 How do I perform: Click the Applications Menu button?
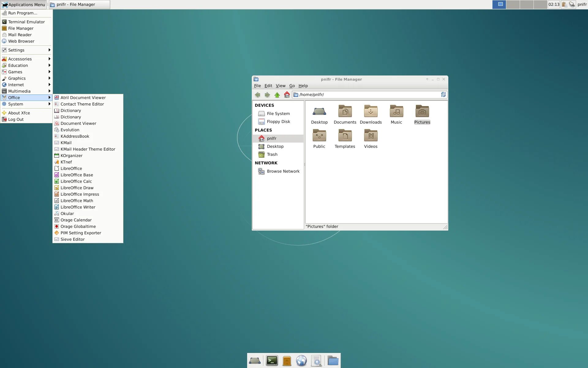[x=24, y=5]
